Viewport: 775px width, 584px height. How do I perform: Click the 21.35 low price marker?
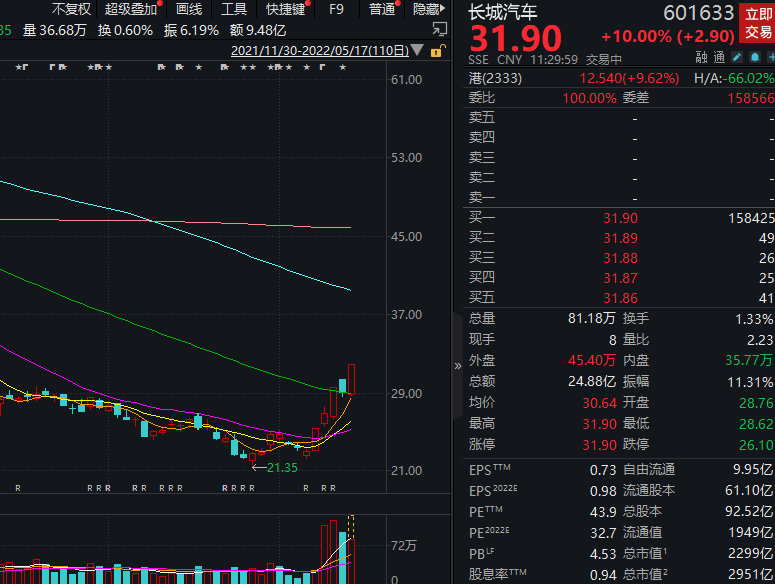tap(282, 468)
